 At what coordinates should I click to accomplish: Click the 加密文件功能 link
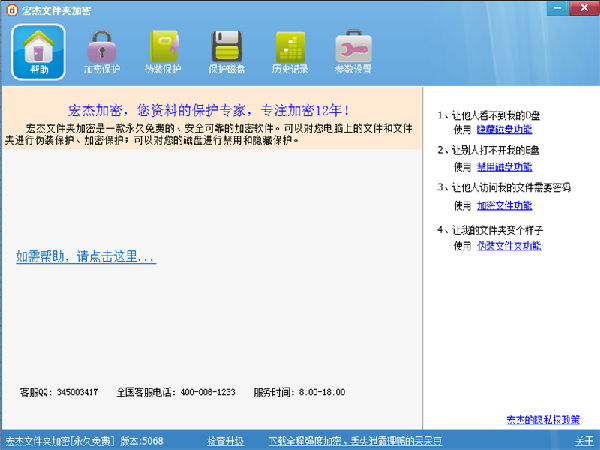[509, 205]
